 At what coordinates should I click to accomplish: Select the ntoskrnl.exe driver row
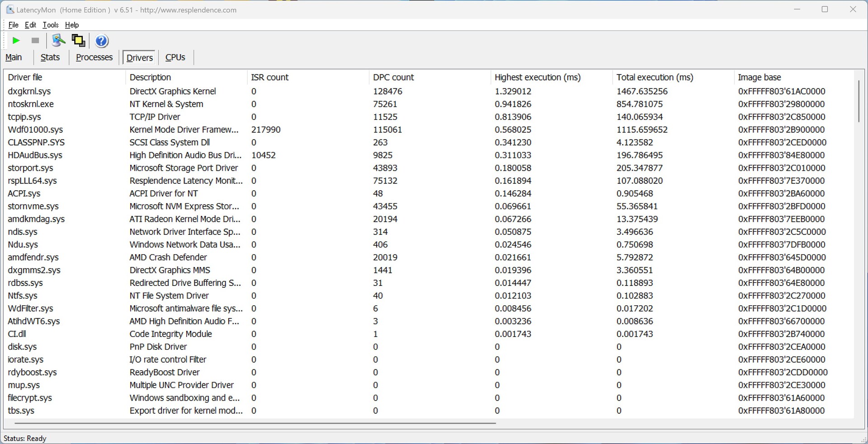tap(429, 104)
